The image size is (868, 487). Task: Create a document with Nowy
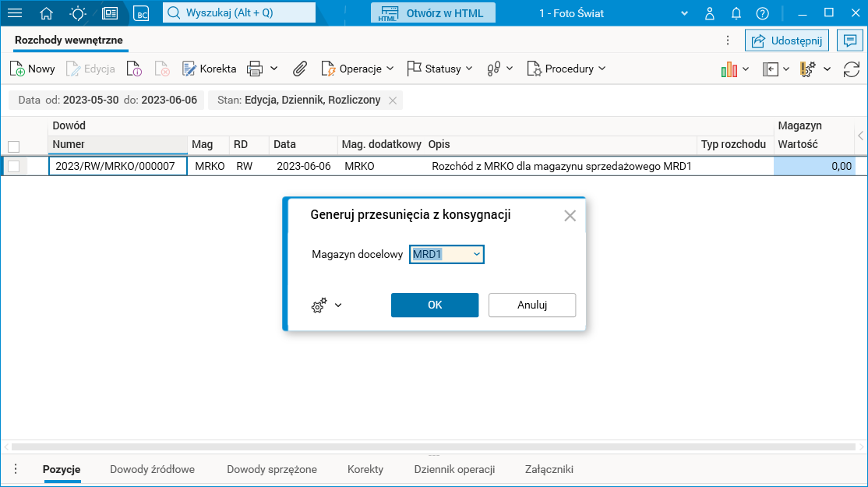pos(33,69)
